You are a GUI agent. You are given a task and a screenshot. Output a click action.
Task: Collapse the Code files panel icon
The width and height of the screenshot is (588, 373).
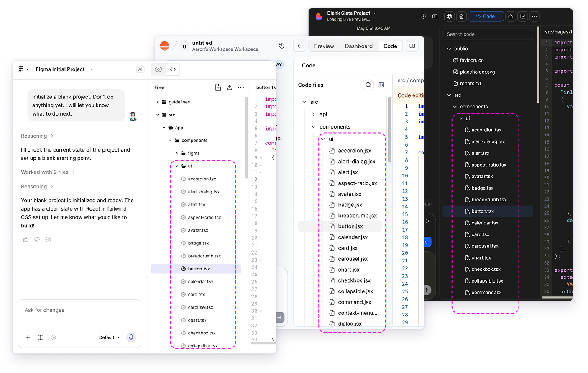pyautogui.click(x=381, y=85)
